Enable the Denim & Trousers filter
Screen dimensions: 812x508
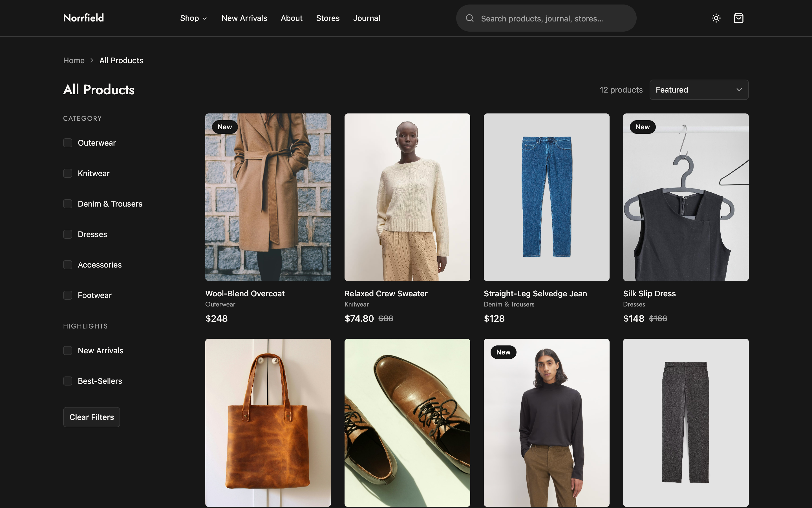[x=67, y=204]
